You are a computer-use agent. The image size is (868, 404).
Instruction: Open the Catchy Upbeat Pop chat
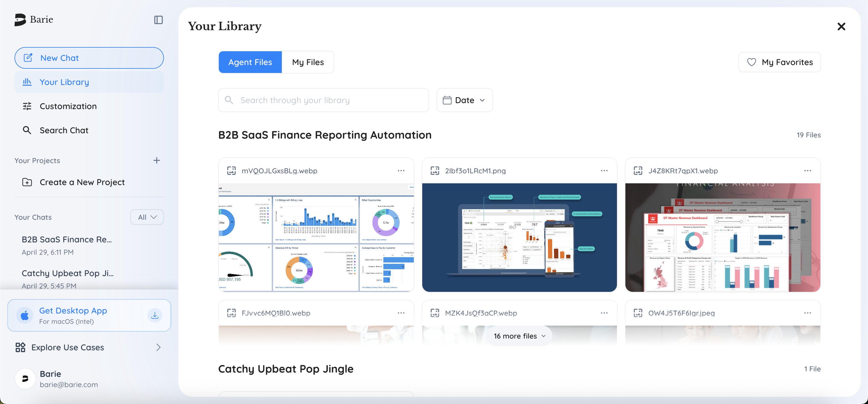[89, 279]
